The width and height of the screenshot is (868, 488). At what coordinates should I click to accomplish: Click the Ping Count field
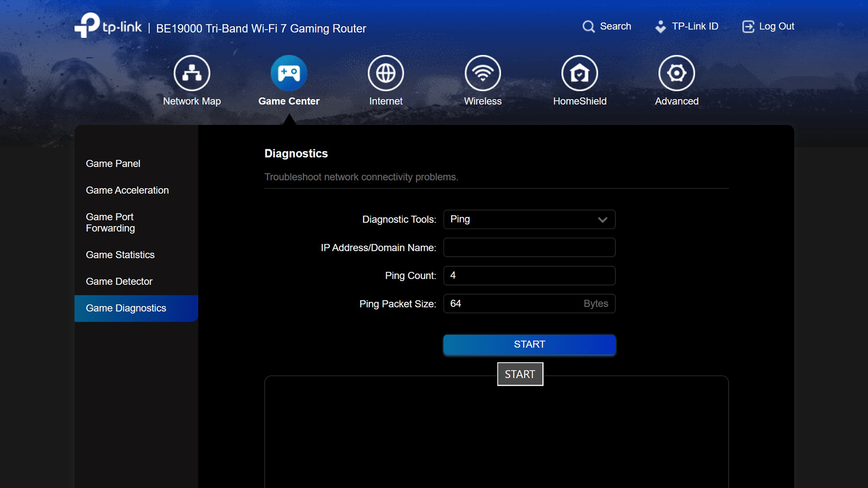[529, 275]
